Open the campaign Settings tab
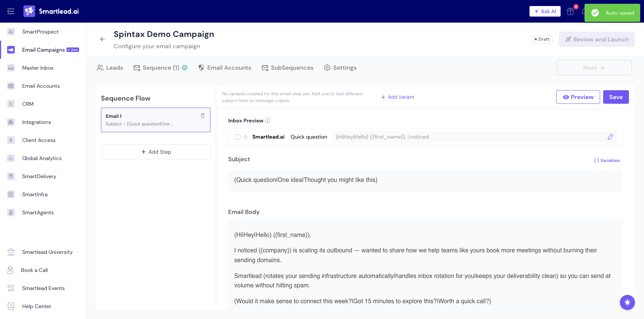The height and width of the screenshot is (319, 644). (x=340, y=68)
